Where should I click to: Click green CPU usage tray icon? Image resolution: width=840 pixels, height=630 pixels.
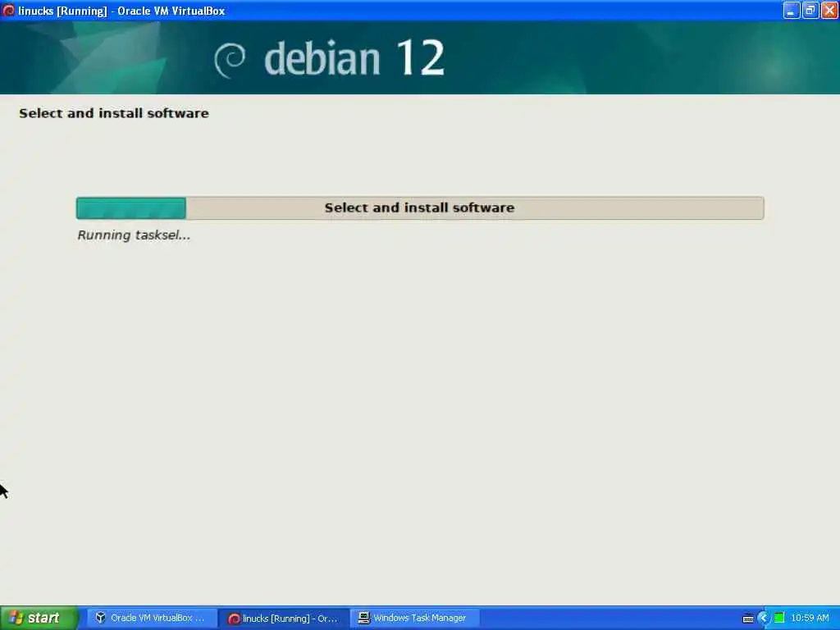click(x=779, y=619)
